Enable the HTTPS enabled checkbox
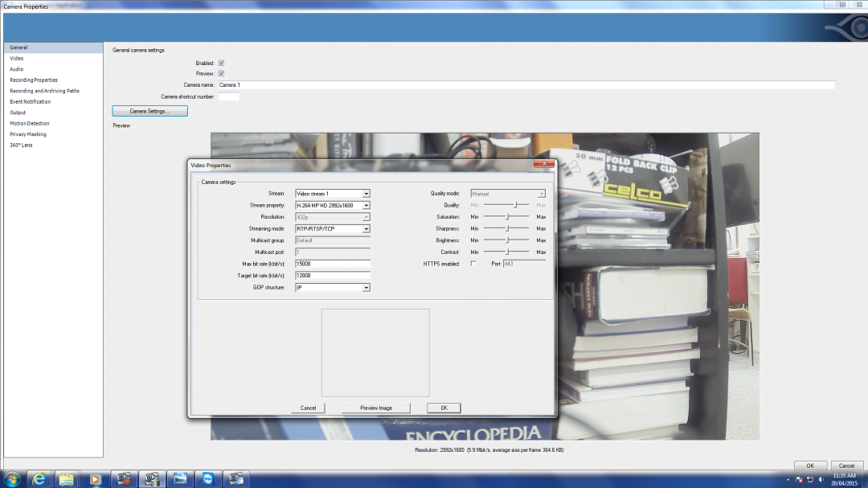This screenshot has height=488, width=868. tap(473, 264)
